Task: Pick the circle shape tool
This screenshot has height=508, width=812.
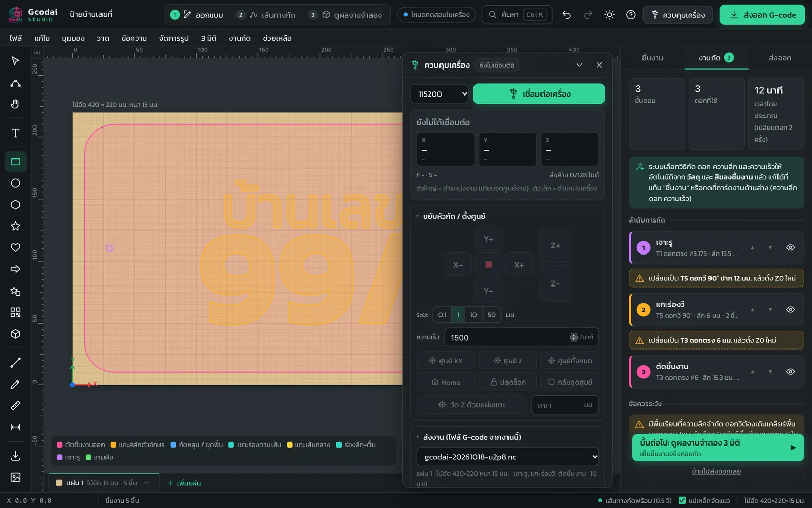Action: [15, 183]
